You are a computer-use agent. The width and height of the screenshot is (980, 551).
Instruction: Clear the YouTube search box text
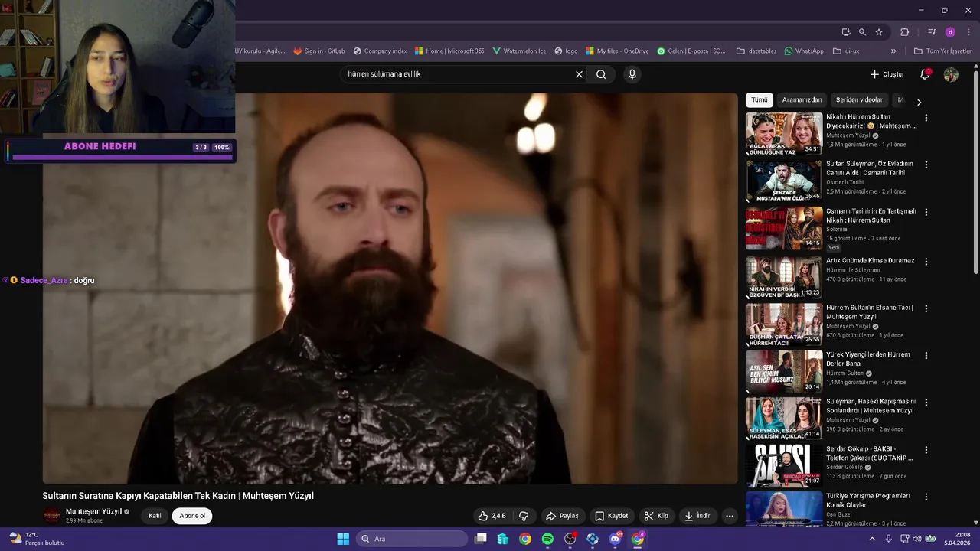[579, 74]
